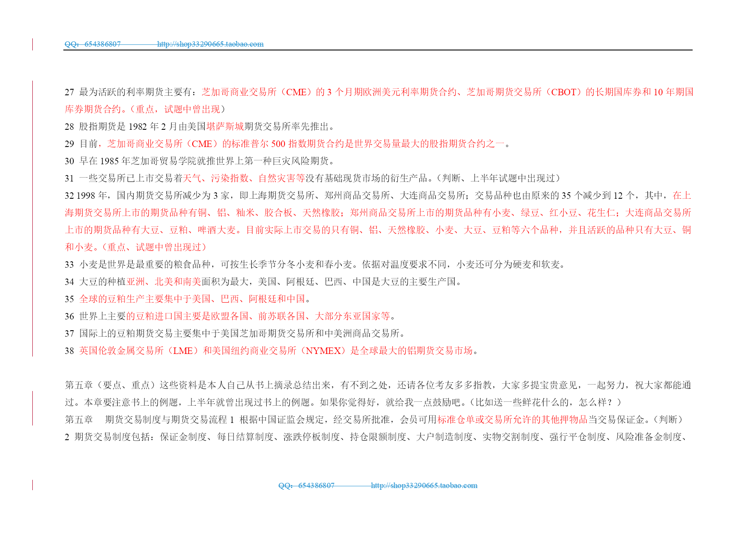Click the line beginning '海期货交易所上市的期货品种有铜'

coord(378,213)
